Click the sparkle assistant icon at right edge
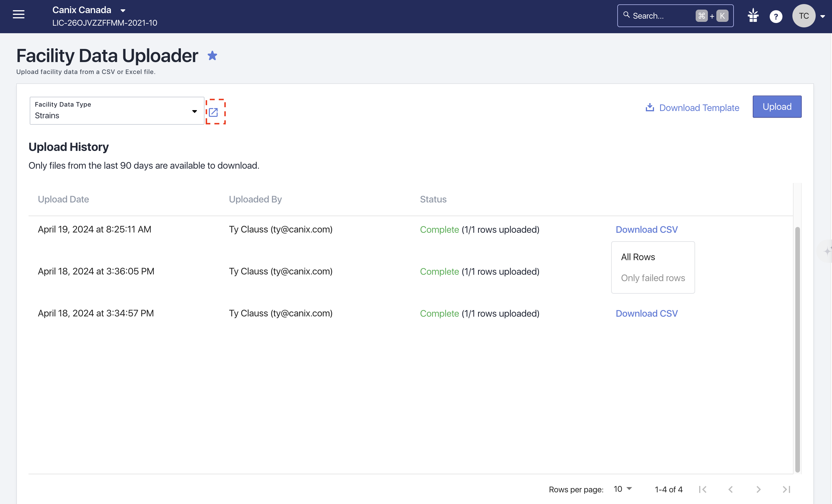This screenshot has width=832, height=504. point(827,251)
